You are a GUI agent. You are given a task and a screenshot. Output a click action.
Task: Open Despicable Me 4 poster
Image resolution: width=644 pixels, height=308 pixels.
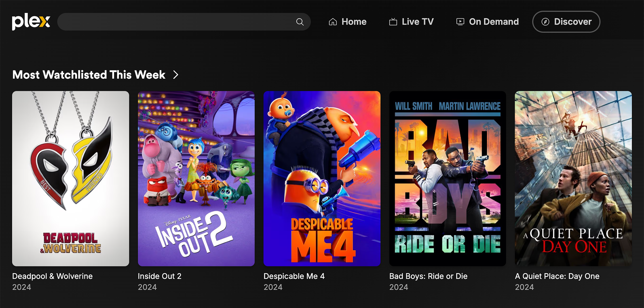pyautogui.click(x=322, y=178)
